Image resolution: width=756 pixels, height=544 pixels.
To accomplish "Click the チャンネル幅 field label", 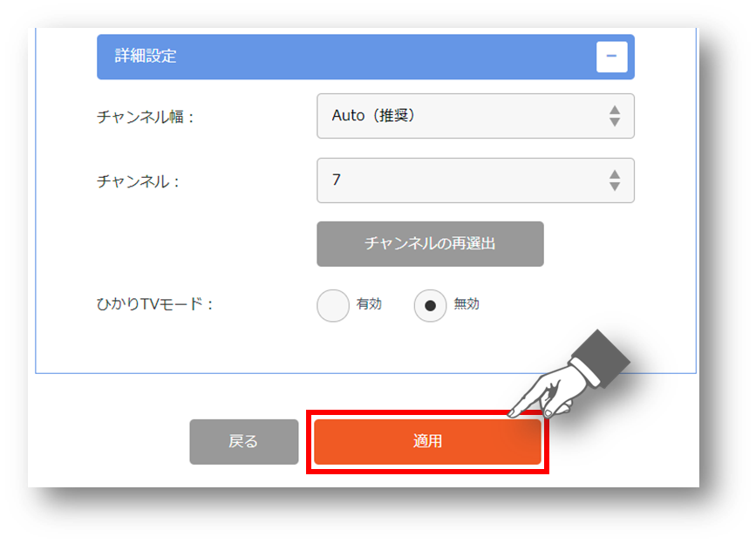I will click(145, 117).
